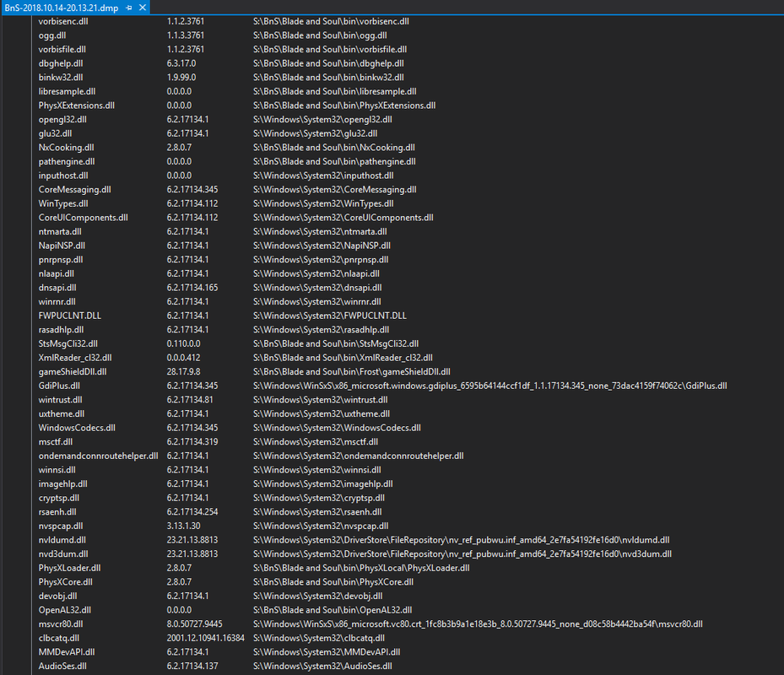Click NxCooking.dll module name

coord(66,148)
